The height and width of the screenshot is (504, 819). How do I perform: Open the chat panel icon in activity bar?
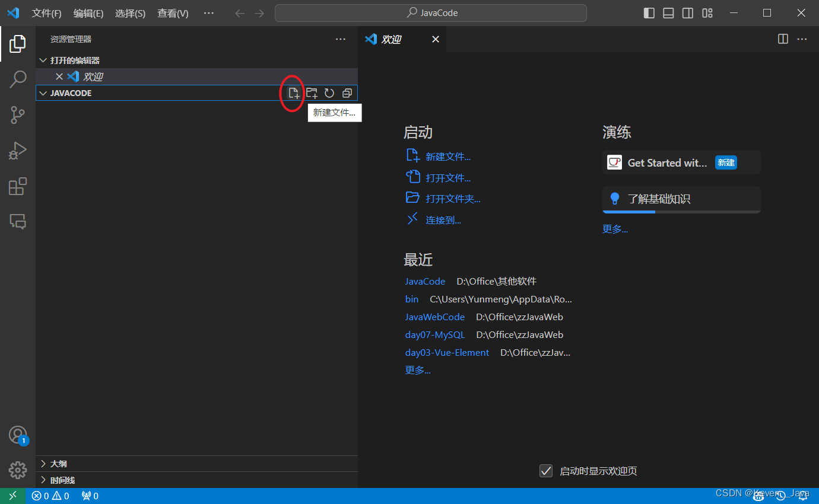18,222
